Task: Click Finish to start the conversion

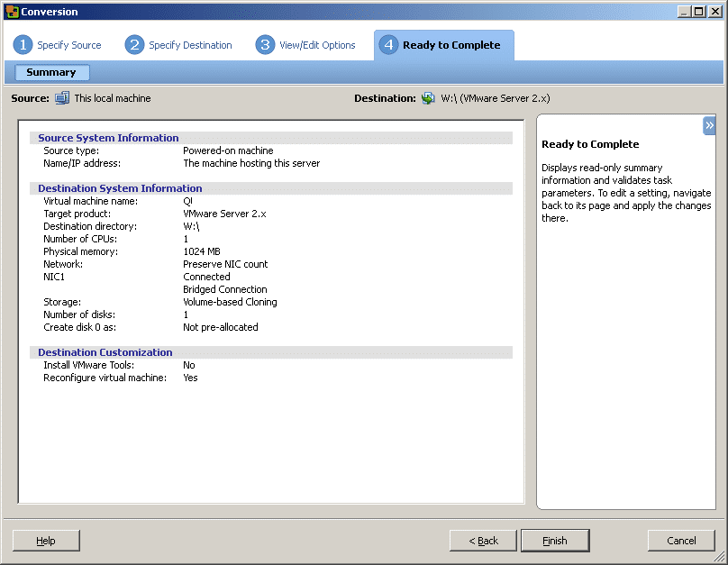Action: tap(555, 541)
